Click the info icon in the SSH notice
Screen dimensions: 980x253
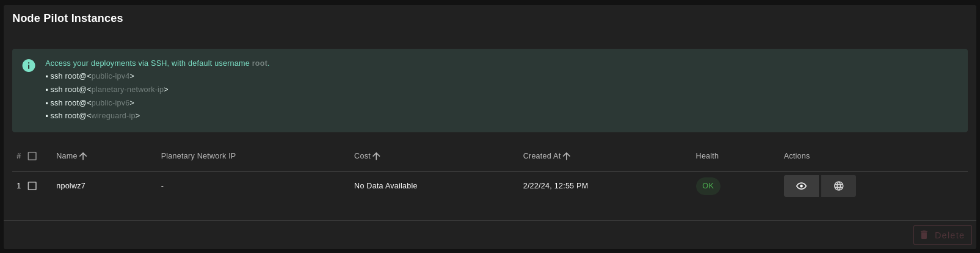tap(29, 65)
